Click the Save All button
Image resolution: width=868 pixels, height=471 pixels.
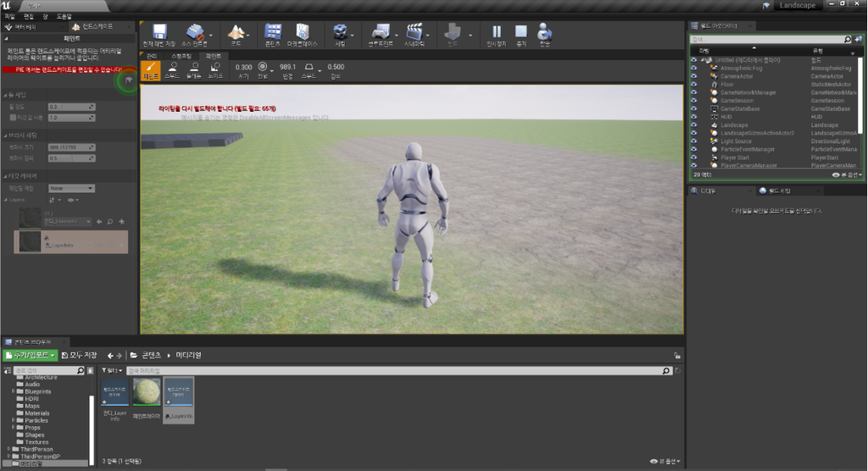pos(80,355)
